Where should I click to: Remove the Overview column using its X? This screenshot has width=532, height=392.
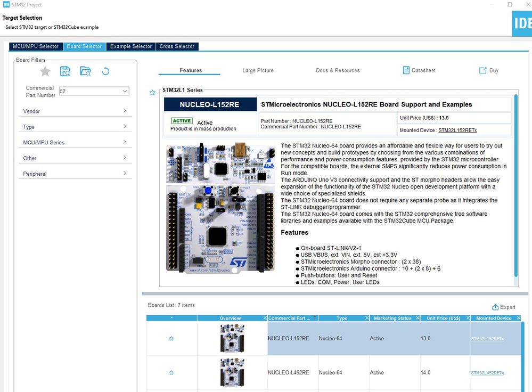click(x=265, y=318)
